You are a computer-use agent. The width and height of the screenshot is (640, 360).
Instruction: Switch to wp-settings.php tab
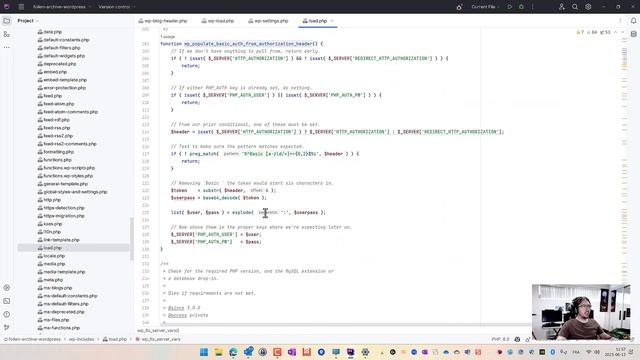pos(268,21)
